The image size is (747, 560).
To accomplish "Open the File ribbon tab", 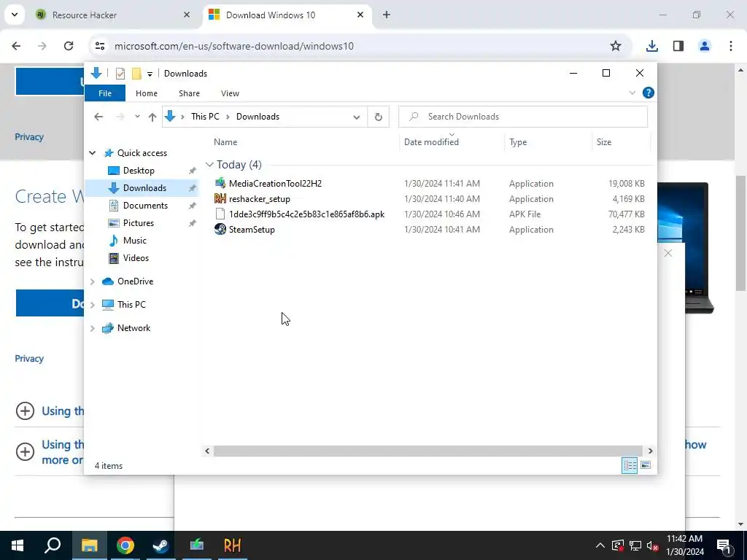I will (x=105, y=93).
